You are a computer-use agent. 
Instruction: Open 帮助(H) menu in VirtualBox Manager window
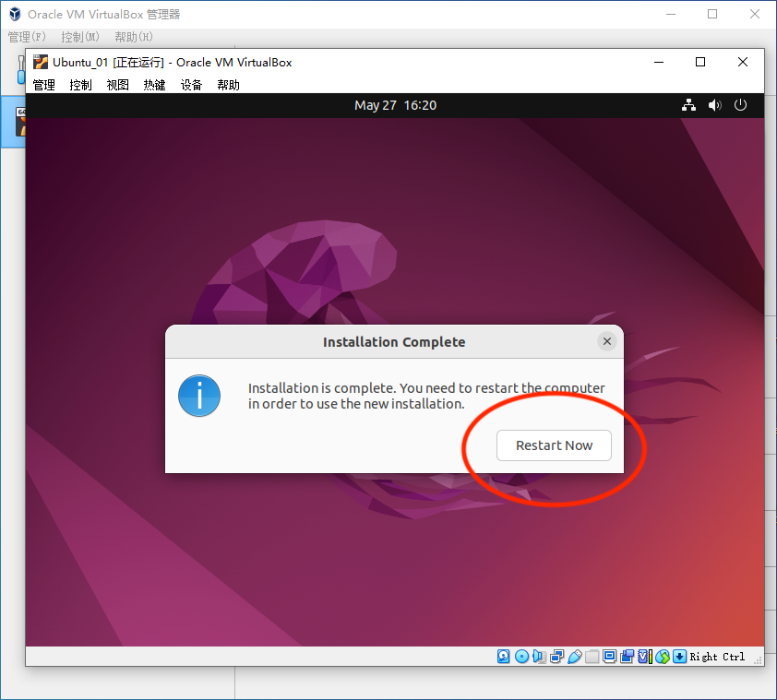(133, 37)
